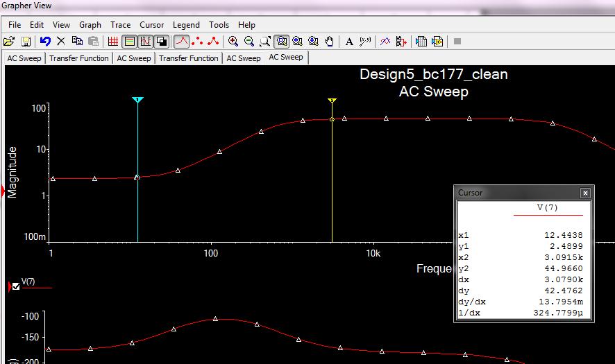Image resolution: width=615 pixels, height=364 pixels.
Task: Click the V(7) legend label
Action: click(x=28, y=281)
